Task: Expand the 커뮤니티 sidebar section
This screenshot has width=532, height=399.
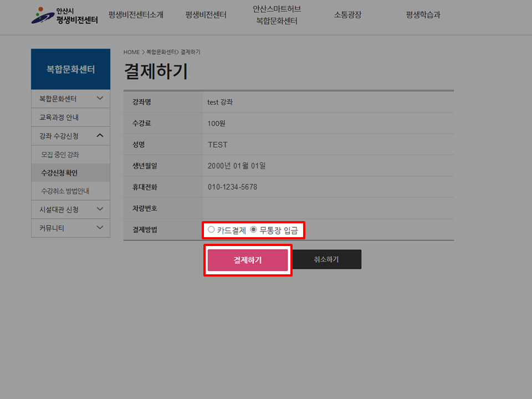Action: tap(70, 228)
